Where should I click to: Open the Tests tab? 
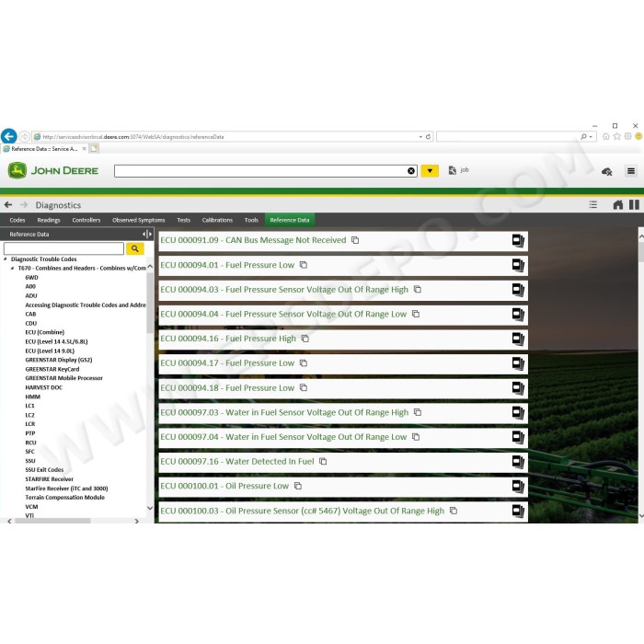pos(184,220)
